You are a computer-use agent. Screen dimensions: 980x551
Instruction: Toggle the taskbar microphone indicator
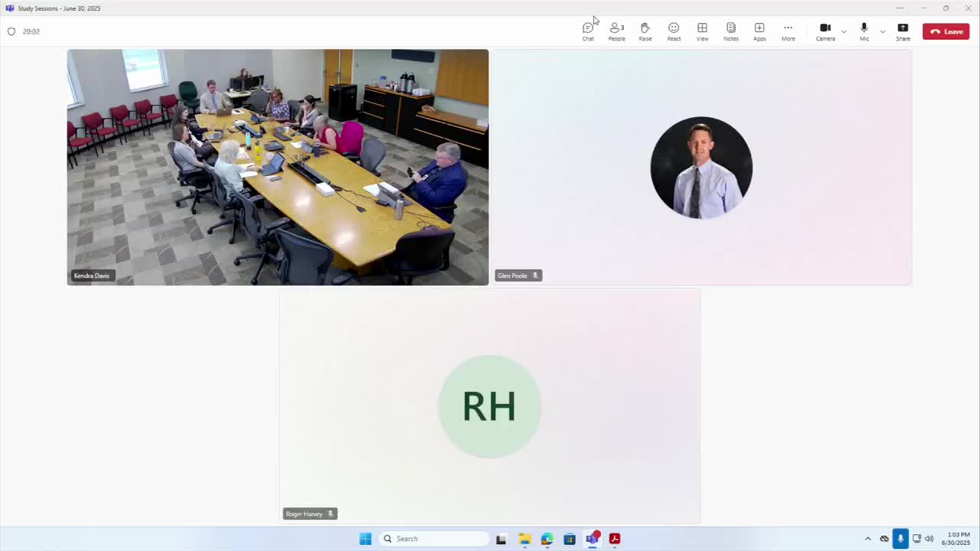coord(900,539)
